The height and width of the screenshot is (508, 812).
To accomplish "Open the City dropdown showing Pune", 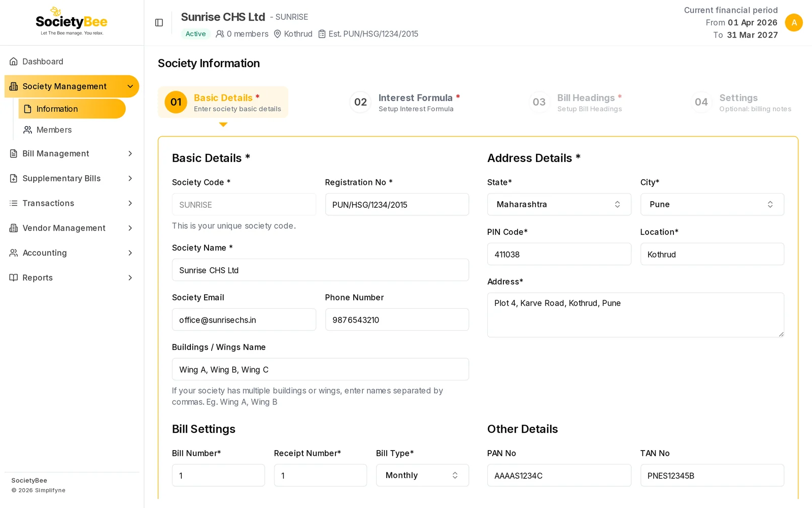I will point(712,204).
